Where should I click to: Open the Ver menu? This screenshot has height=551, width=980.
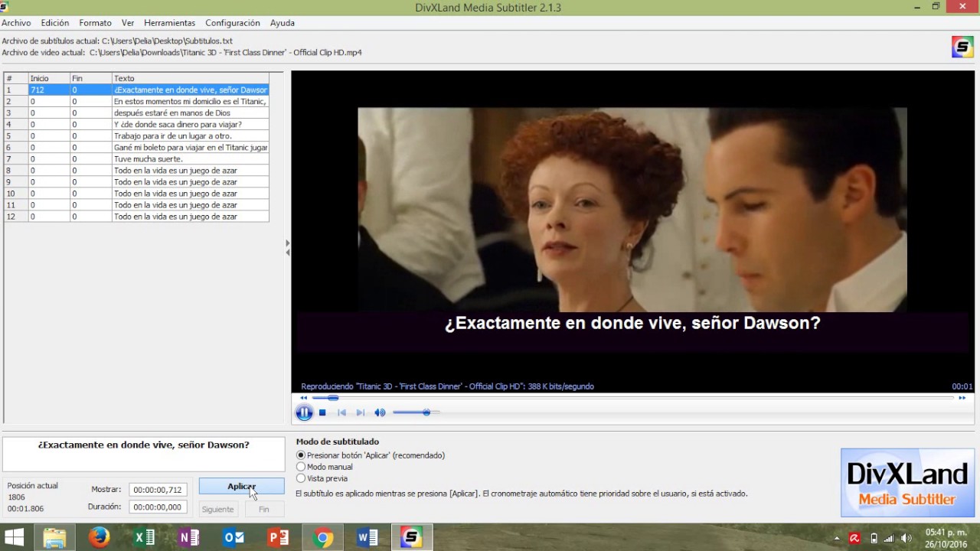point(128,23)
